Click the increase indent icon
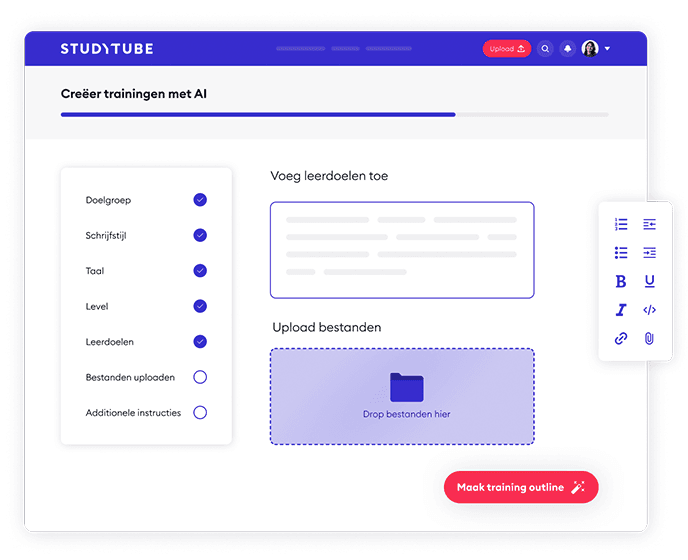Screen dimensions: 688x560 pos(649,253)
